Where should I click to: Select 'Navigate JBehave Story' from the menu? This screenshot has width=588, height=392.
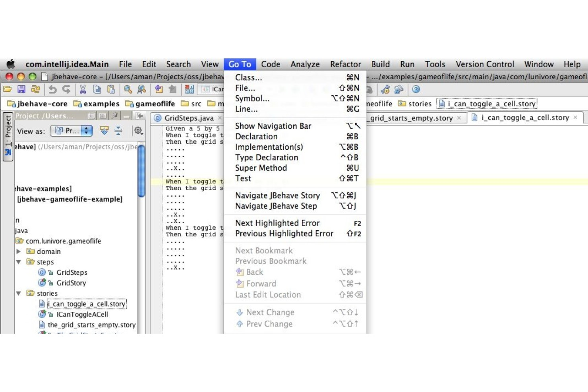pos(277,195)
